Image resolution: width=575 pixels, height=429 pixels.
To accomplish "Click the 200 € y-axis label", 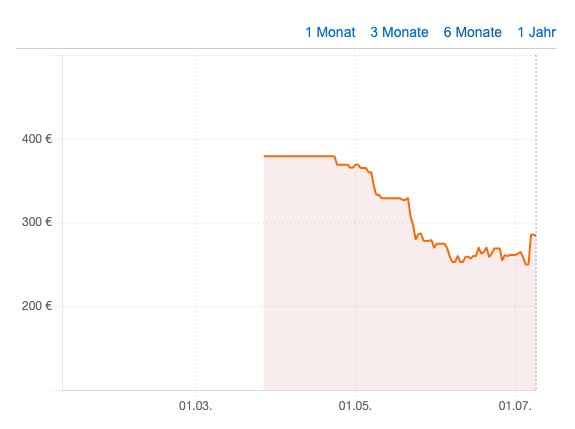I will point(37,305).
